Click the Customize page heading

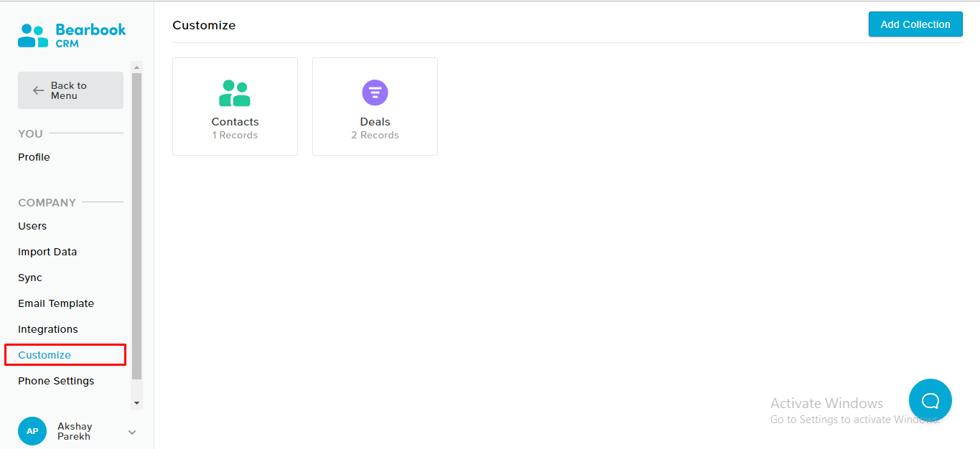[204, 25]
